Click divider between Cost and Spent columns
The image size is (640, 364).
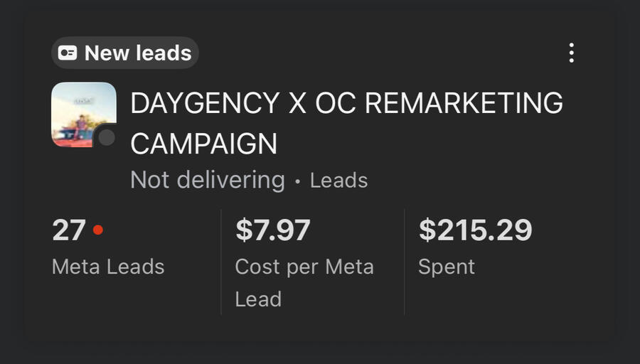coord(405,262)
